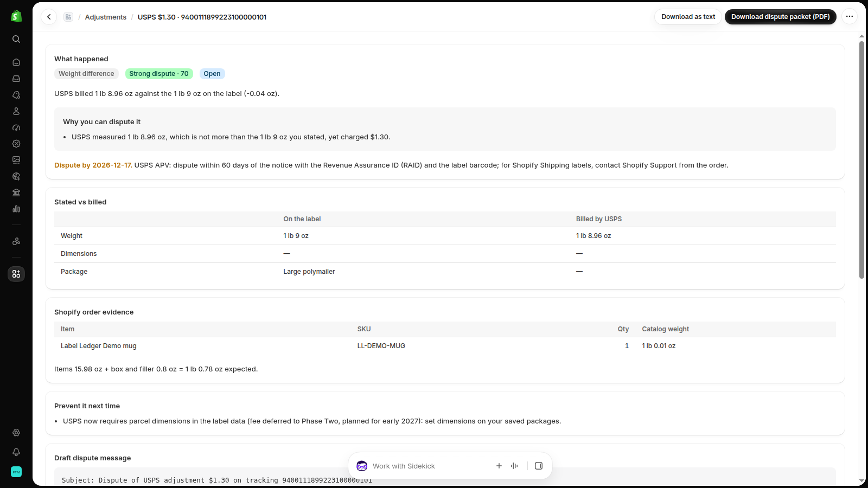The width and height of the screenshot is (868, 488).
Task: Go to Home in sidebar
Action: pyautogui.click(x=16, y=62)
